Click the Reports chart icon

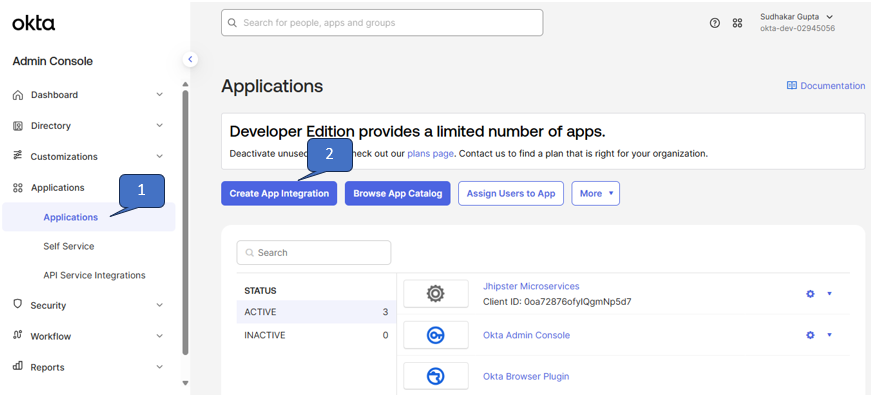(x=17, y=366)
